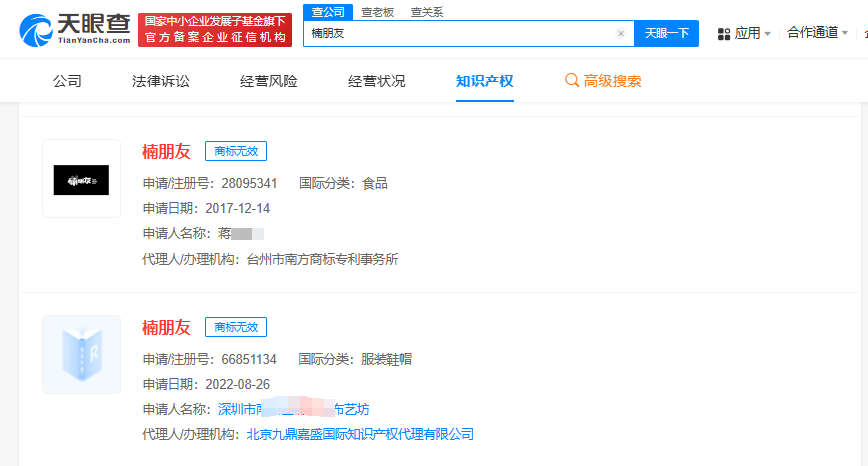Open trademark thumbnail for registration 66851134
868x466 pixels.
[x=81, y=355]
